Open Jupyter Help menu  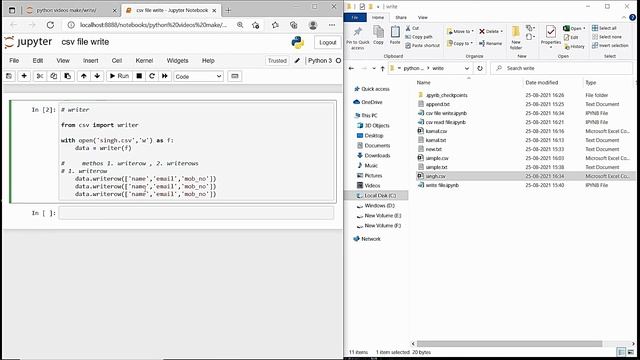(x=208, y=60)
